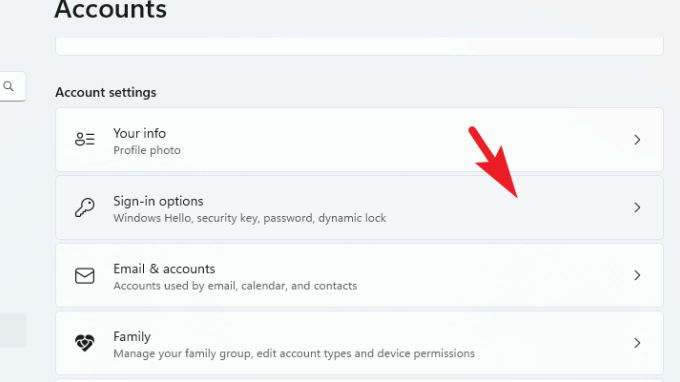Open Sign-in options title text
The image size is (680, 382).
point(158,201)
